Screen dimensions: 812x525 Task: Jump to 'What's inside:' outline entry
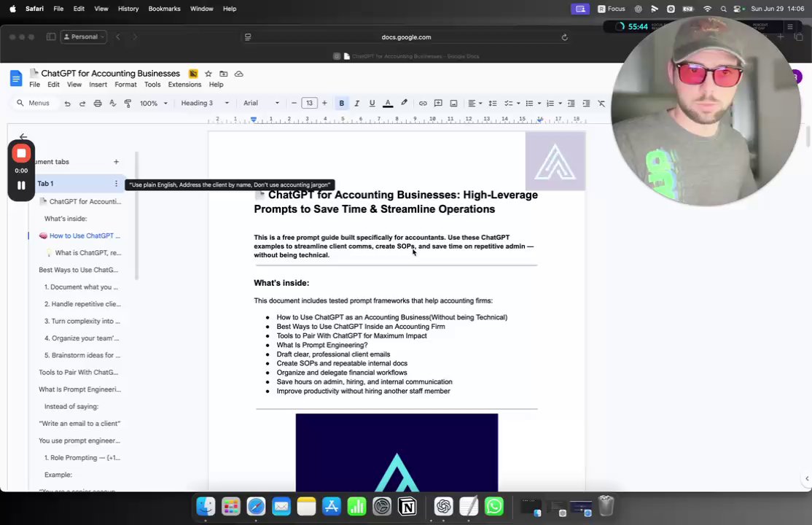click(x=66, y=219)
